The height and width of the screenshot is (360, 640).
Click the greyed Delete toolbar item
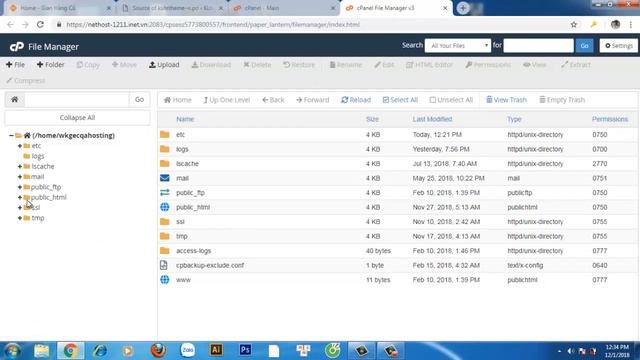[x=257, y=64]
